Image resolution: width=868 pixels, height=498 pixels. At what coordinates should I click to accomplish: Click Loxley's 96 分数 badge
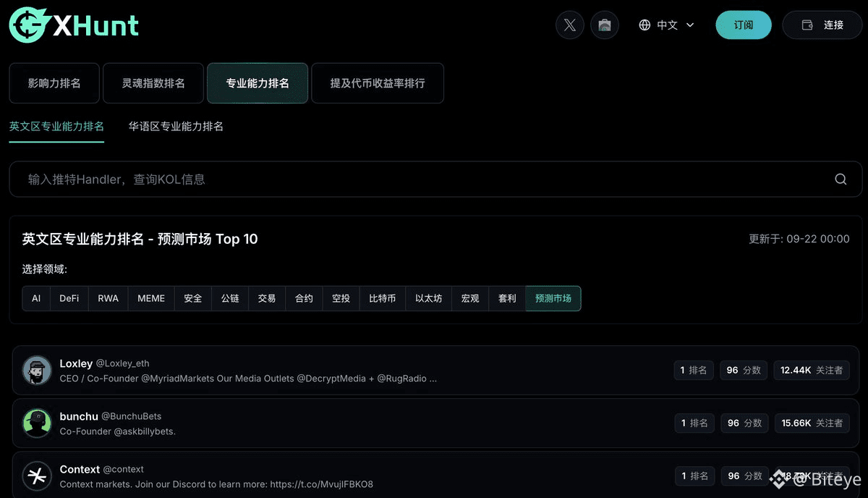[x=744, y=370]
